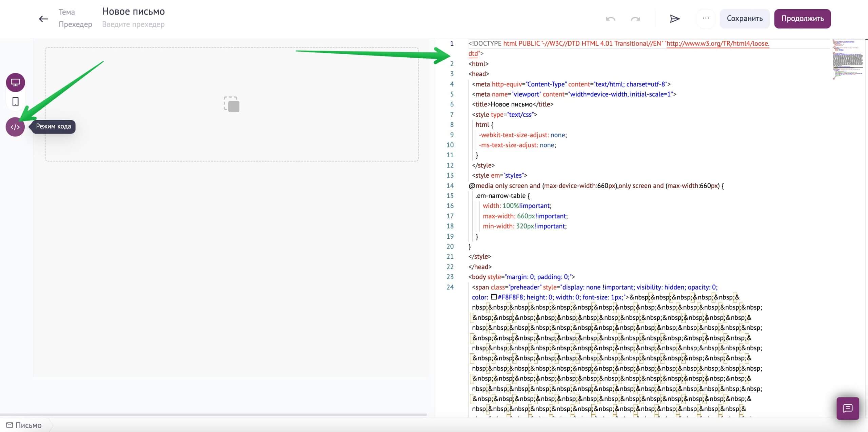Image resolution: width=868 pixels, height=432 pixels.
Task: Click the meta viewport code line
Action: point(574,94)
